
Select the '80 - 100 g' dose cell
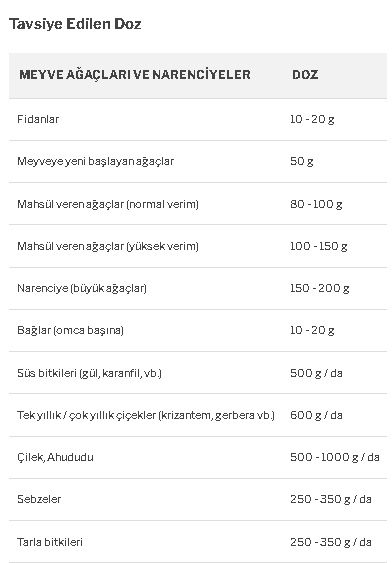316,204
